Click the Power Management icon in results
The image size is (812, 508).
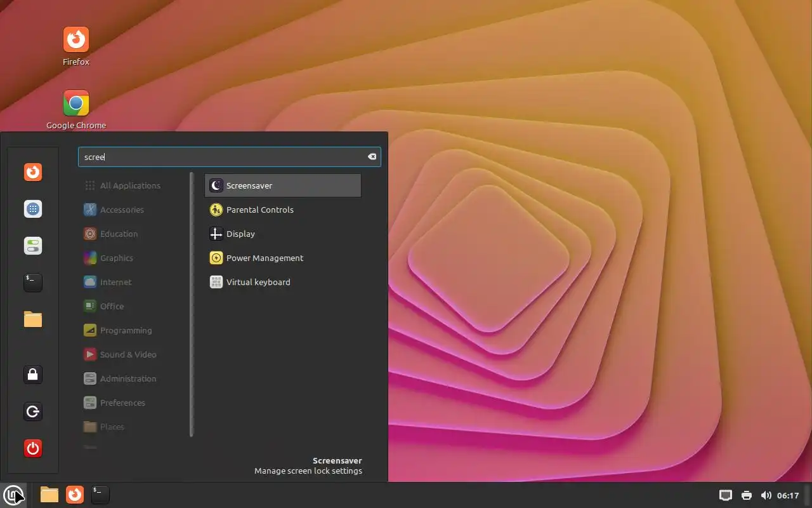[x=216, y=258]
